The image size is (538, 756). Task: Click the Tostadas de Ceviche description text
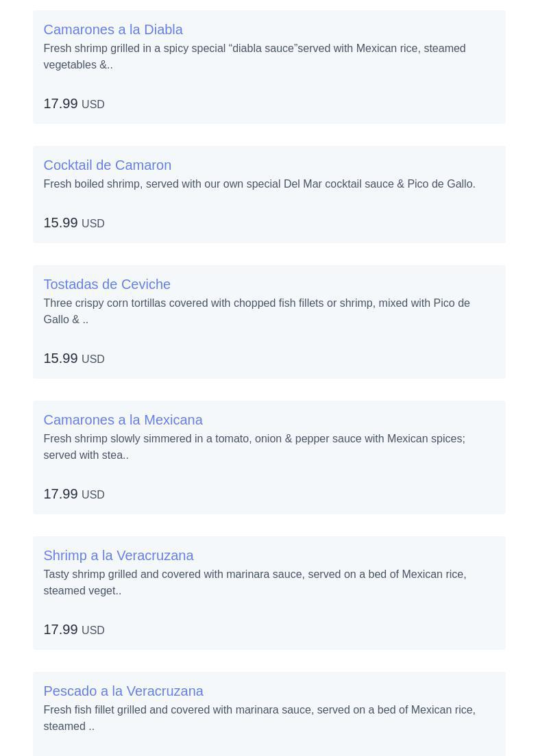click(256, 311)
